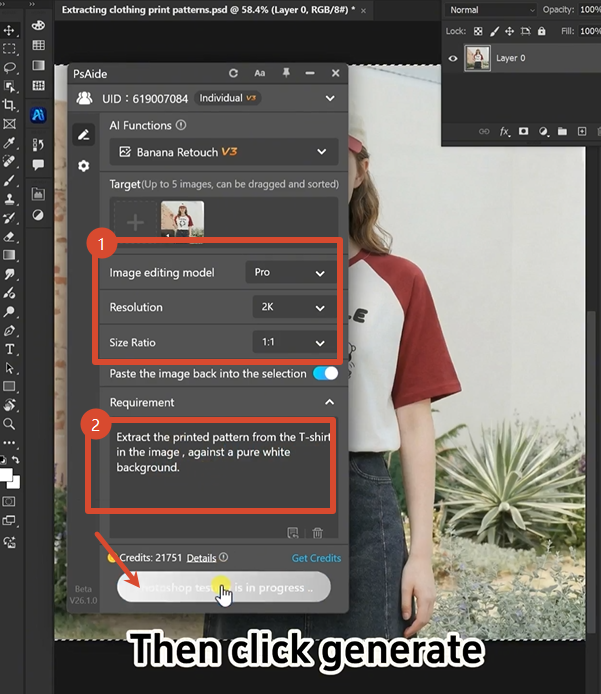Image resolution: width=601 pixels, height=694 pixels.
Task: Add a target image with plus box
Action: point(135,222)
